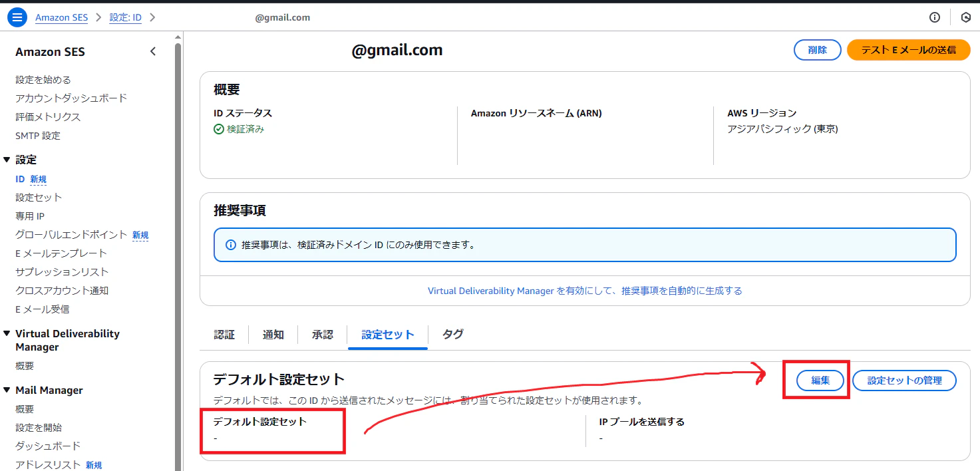Open 設定セット in sidebar navigation
Viewport: 980px width, 471px height.
coord(39,198)
